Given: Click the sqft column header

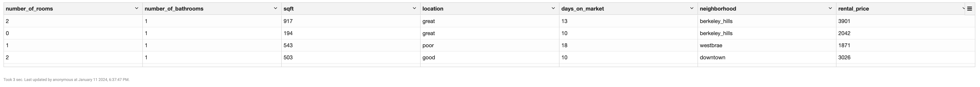Looking at the screenshot, I should 289,9.
